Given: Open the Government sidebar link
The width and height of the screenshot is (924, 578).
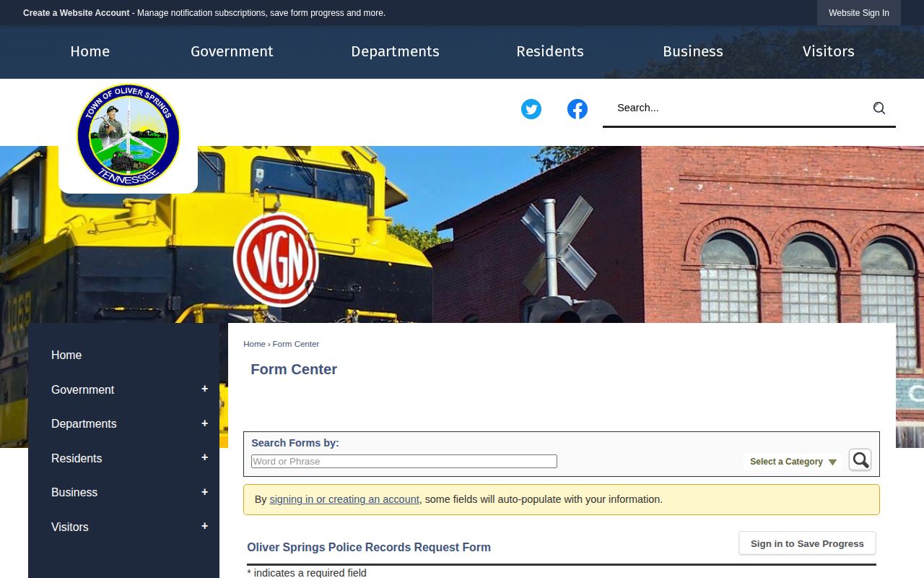Looking at the screenshot, I should click(83, 389).
